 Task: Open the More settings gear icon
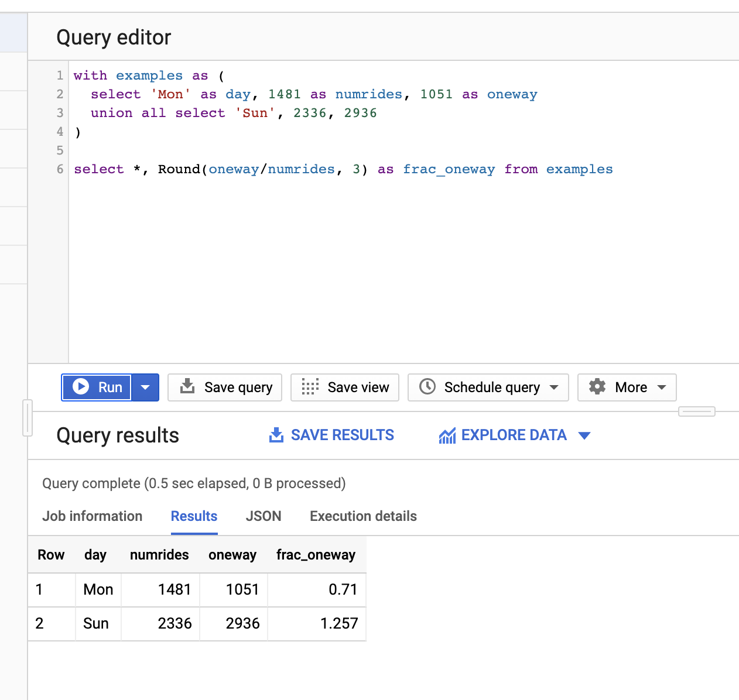pos(597,387)
